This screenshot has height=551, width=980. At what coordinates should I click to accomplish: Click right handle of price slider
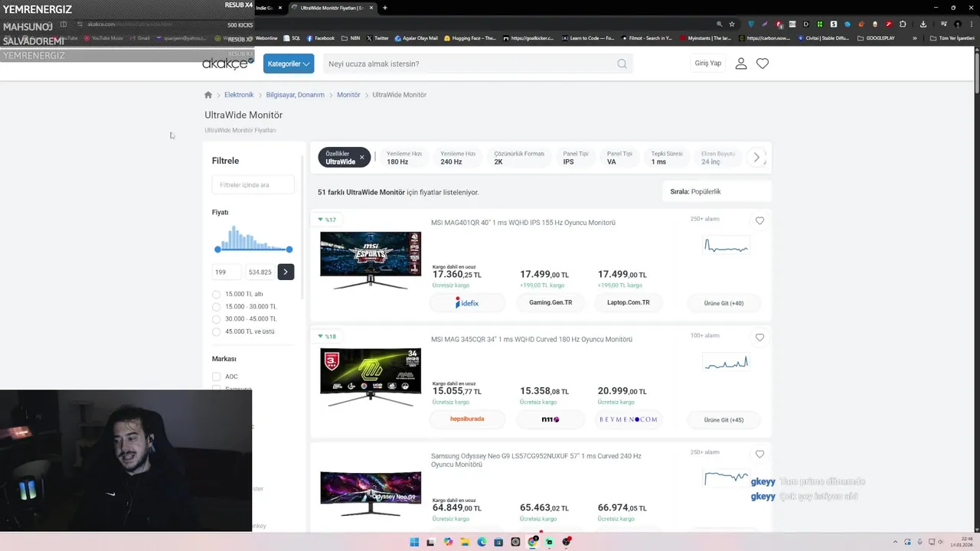pos(289,249)
